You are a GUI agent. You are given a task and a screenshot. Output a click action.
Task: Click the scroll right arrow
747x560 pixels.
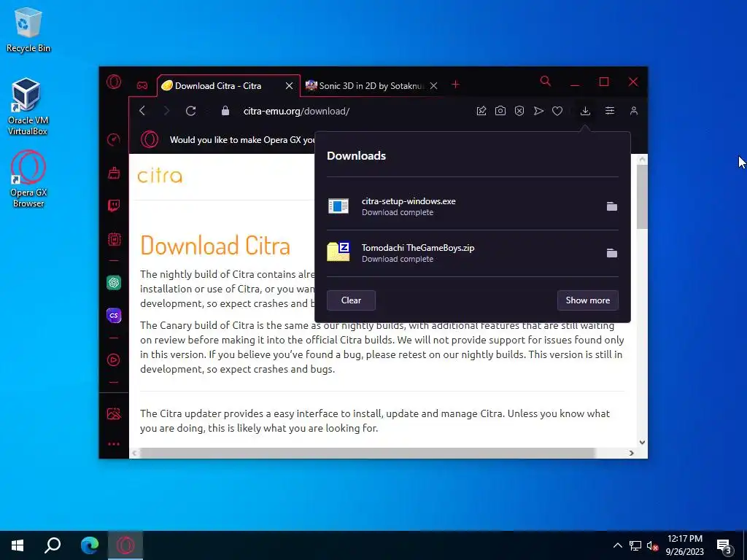coord(632,453)
